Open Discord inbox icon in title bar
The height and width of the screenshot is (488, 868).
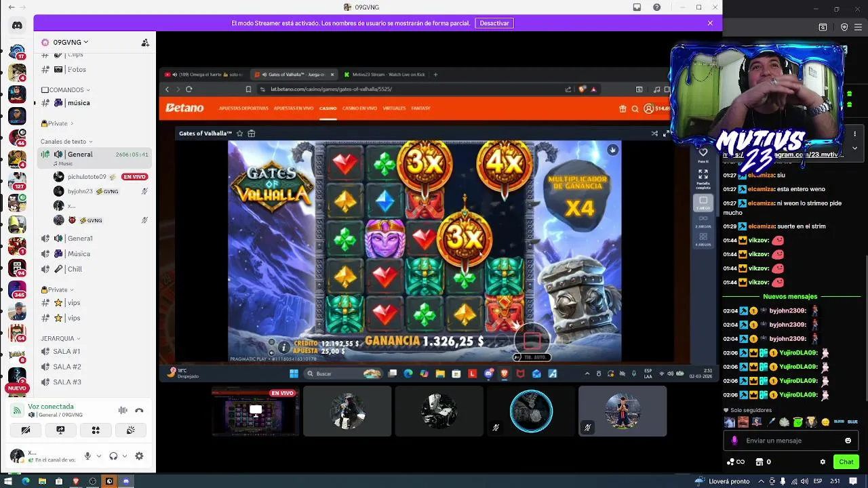pos(637,7)
